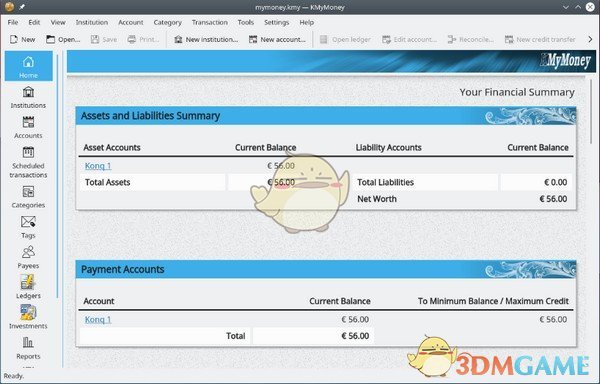The width and height of the screenshot is (600, 384).
Task: Show the Payees view
Action: 28,257
